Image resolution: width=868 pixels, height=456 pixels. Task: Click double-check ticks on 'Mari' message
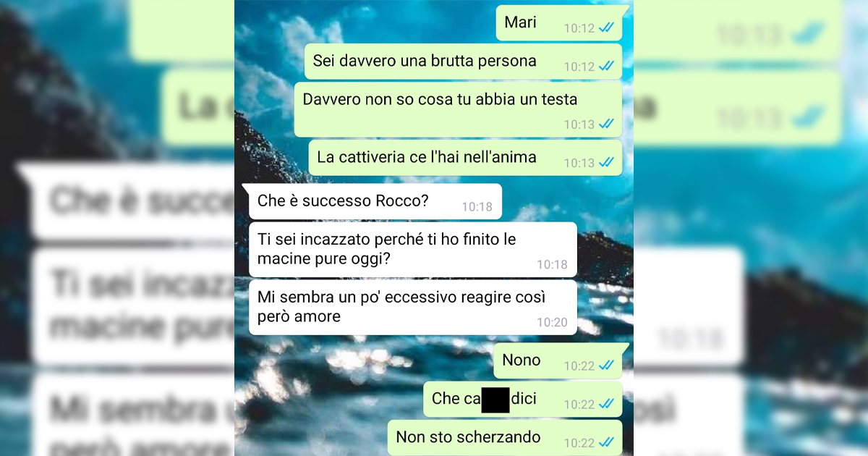tap(607, 28)
